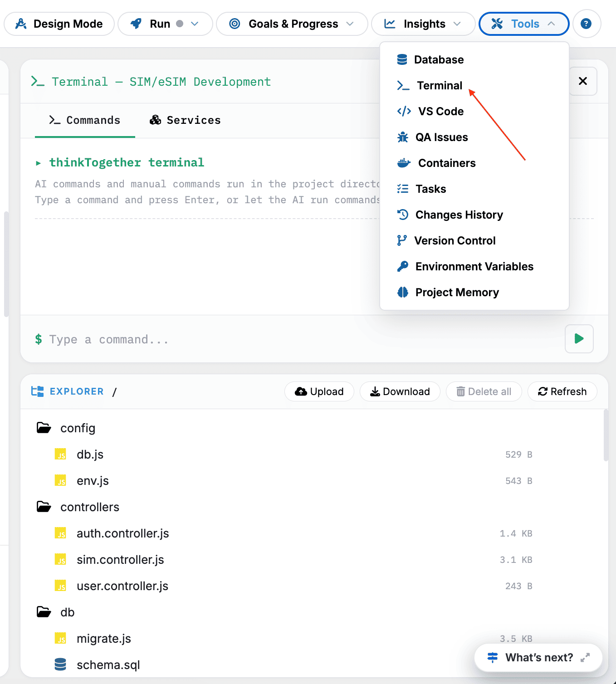Click the Containers docker icon
The height and width of the screenshot is (684, 616).
(403, 163)
